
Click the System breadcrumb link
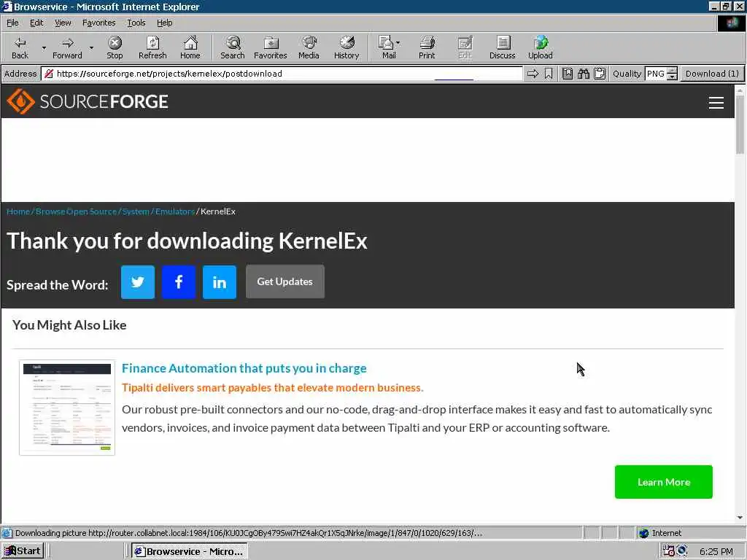(136, 211)
